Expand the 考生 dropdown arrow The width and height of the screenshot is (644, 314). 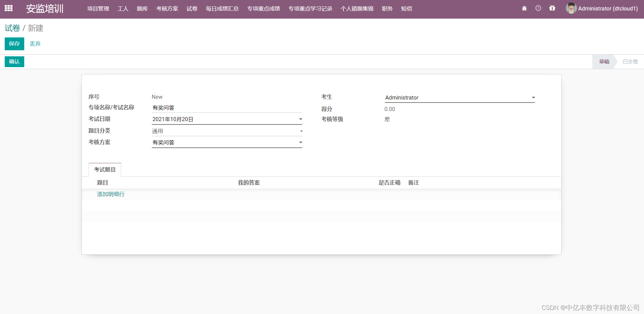(x=533, y=97)
